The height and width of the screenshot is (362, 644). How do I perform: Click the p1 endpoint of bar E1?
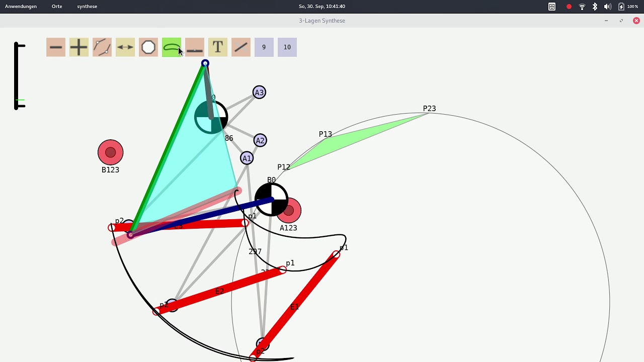(336, 255)
